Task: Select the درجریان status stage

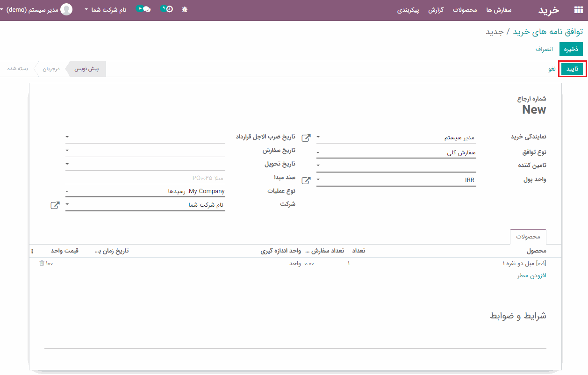Action: coord(51,69)
